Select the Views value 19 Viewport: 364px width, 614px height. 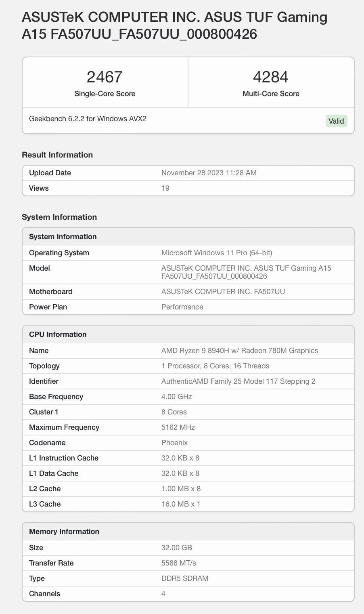[165, 188]
